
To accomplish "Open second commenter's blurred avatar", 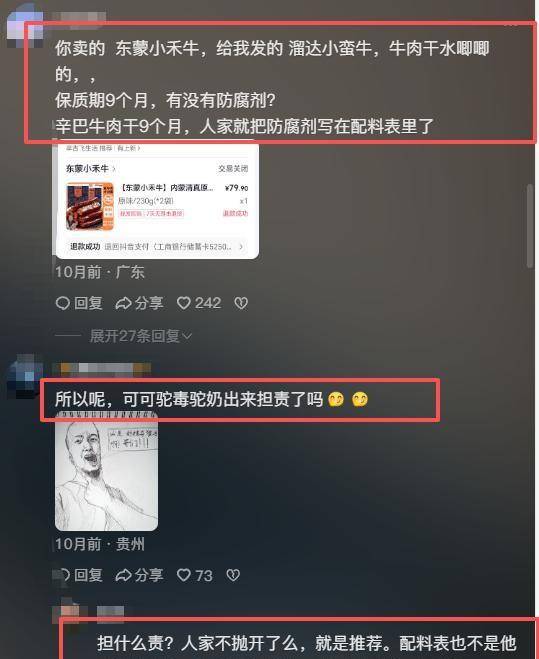I will coord(26,377).
